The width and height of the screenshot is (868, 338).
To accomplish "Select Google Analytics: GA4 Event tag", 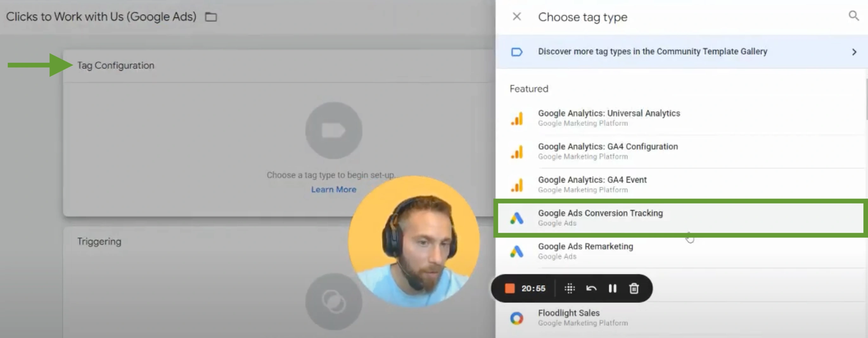I will (681, 184).
